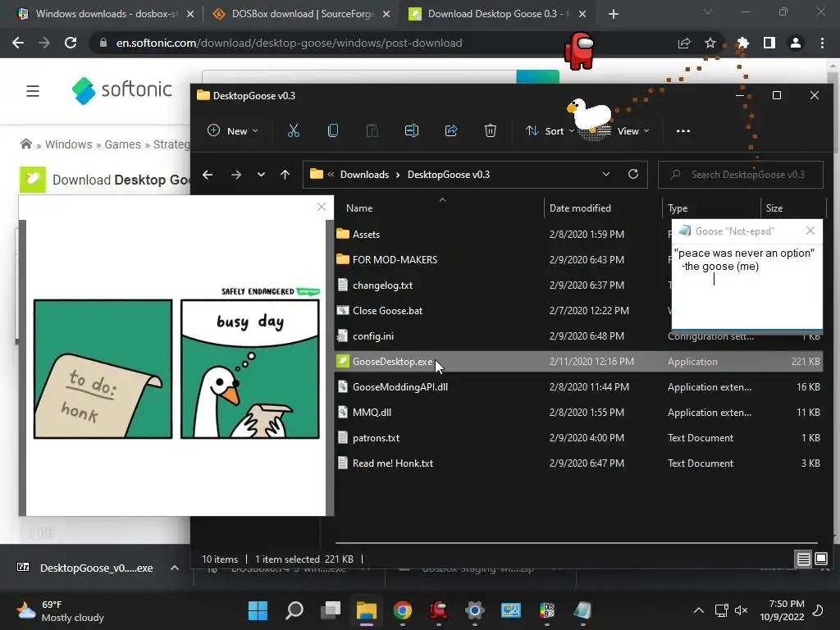Reload the Softonic page in Chrome
This screenshot has width=840, height=630.
point(71,43)
